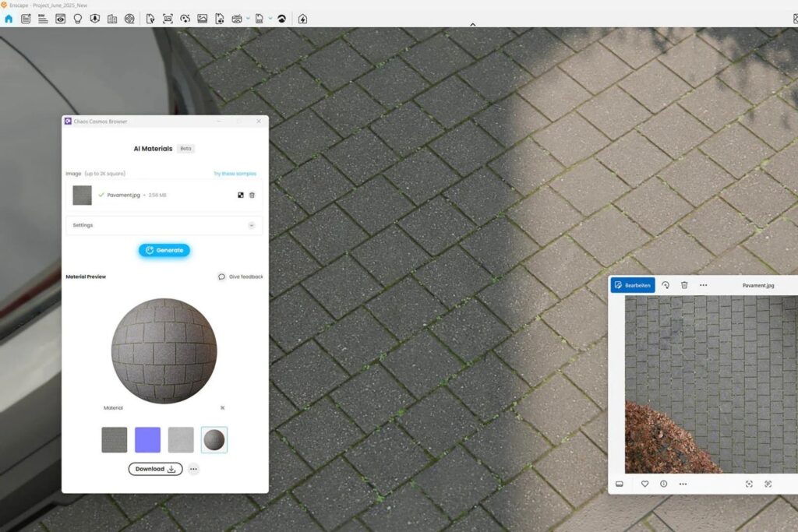Open the BIM info list icon
The height and width of the screenshot is (532, 798).
pos(44,19)
